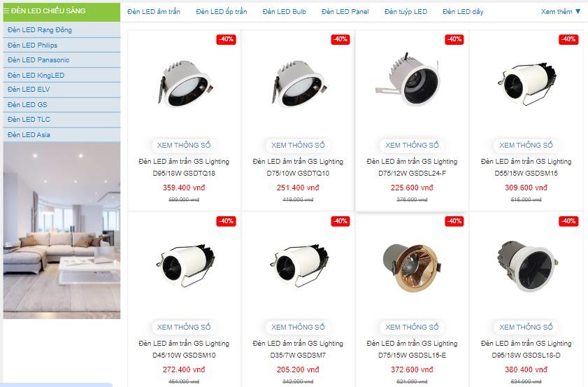
Task: Click the -40% badge on GSDSM15 product
Action: [x=568, y=39]
